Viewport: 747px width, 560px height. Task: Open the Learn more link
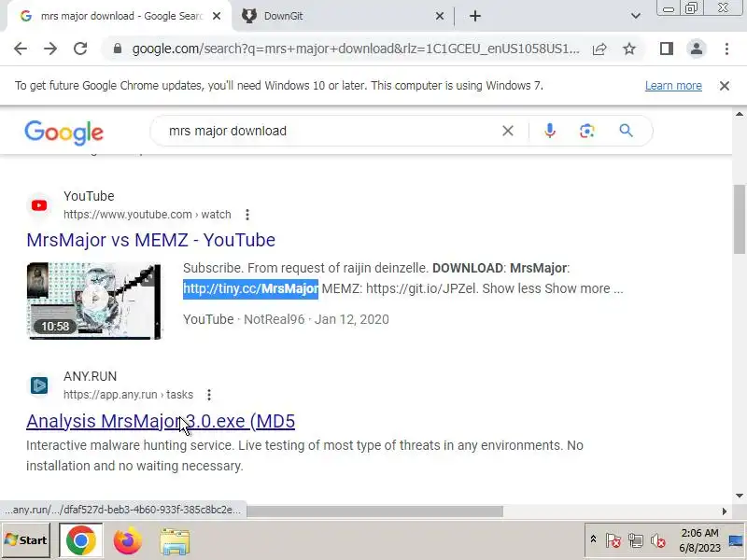click(x=673, y=86)
